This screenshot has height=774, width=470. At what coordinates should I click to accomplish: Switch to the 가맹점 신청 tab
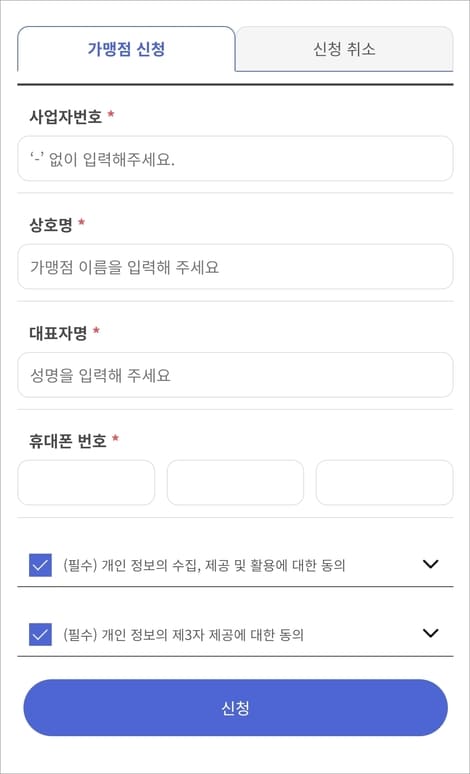(x=126, y=49)
